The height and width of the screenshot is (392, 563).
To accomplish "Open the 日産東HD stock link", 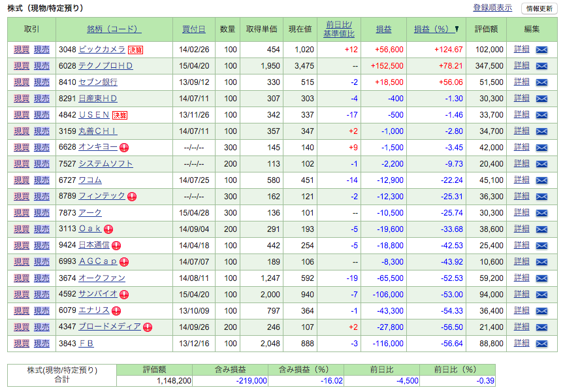I will click(x=98, y=99).
